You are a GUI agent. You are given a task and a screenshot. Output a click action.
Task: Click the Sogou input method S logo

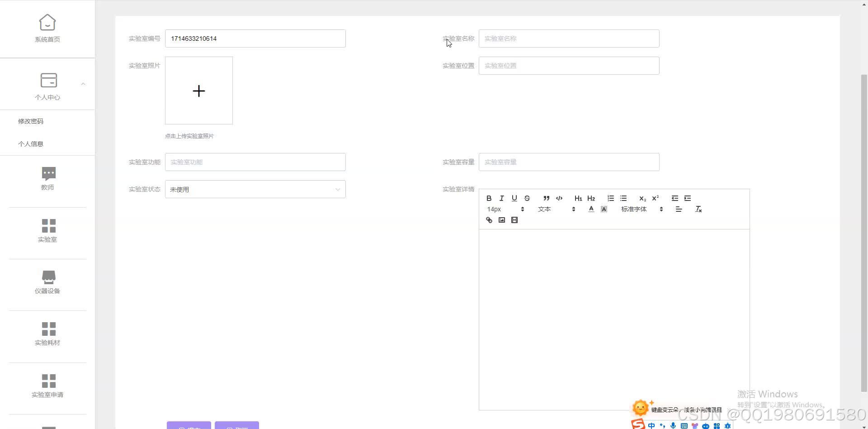(638, 424)
